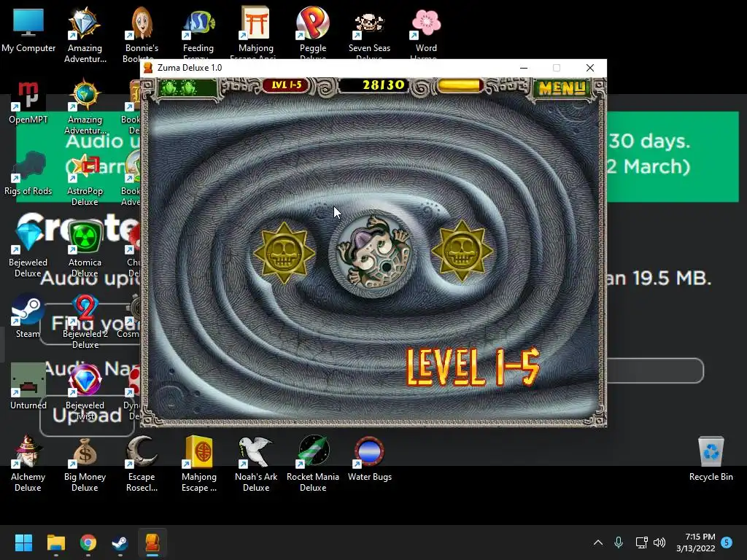Click the LVL 1-5 indicator in Zuma
Screen dimensions: 747x560
click(x=286, y=85)
